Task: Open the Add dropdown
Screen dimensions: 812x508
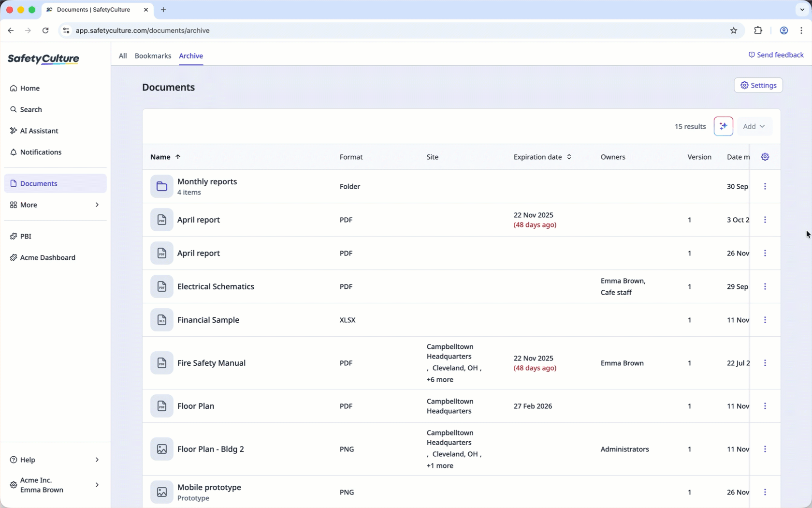Action: click(754, 126)
